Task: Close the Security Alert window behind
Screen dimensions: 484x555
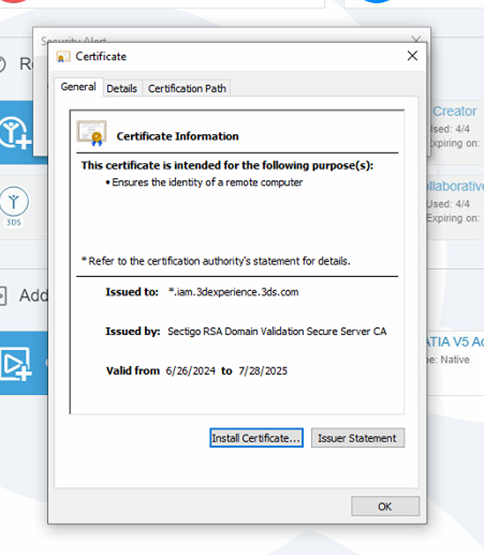Action: pyautogui.click(x=417, y=38)
